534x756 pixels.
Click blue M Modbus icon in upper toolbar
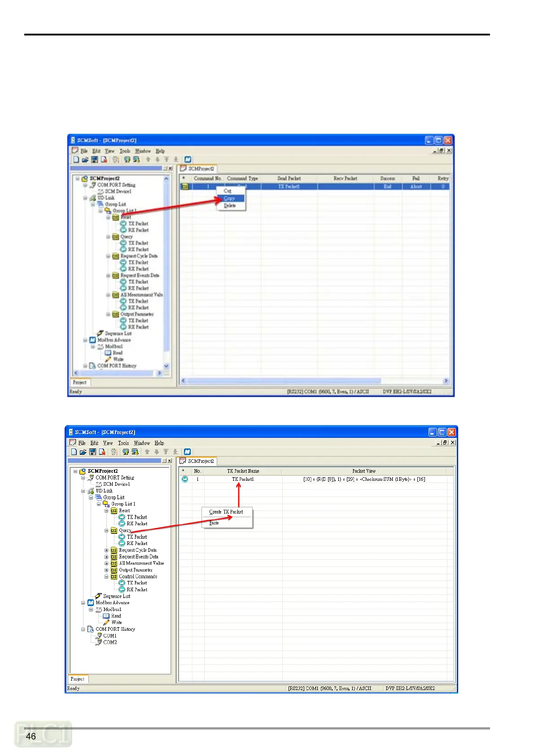point(188,159)
